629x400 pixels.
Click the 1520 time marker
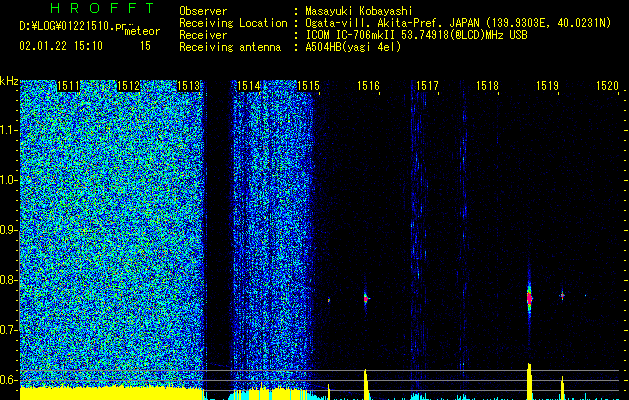tap(607, 85)
